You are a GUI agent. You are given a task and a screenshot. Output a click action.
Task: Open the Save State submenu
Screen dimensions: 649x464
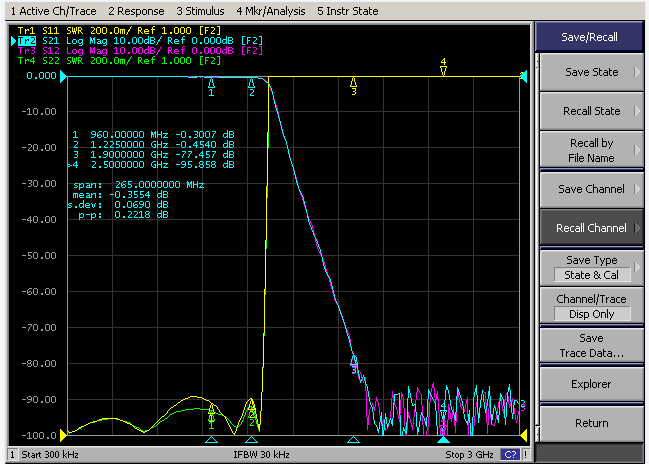591,72
